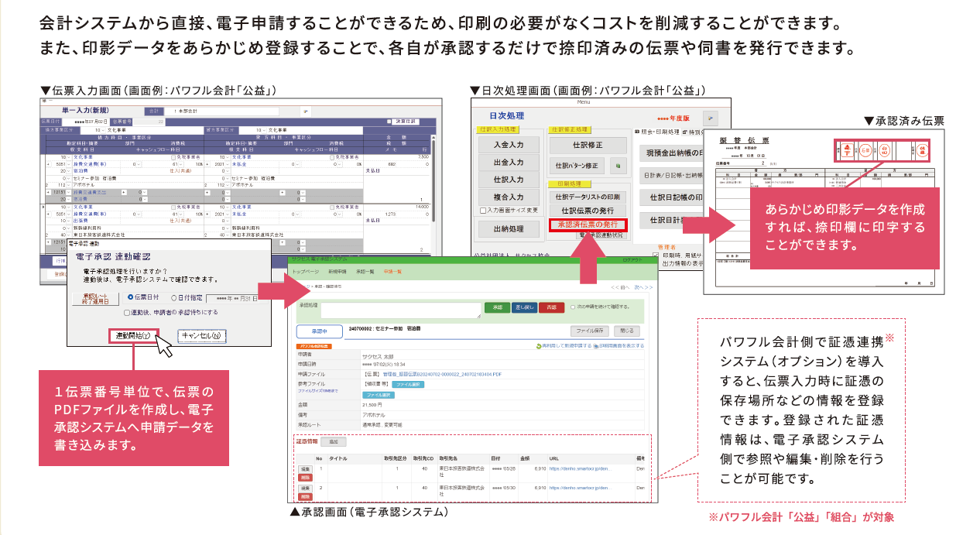
Task: Click 編集 button for evidence row 2
Action: [305, 489]
